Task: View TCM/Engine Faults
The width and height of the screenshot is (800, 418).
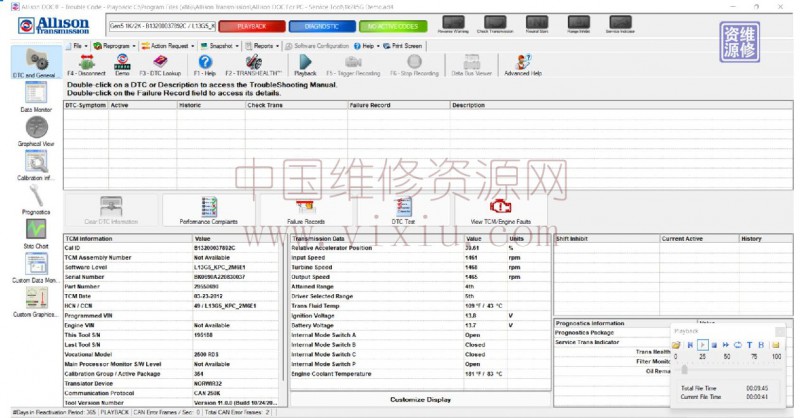Action: (x=501, y=210)
